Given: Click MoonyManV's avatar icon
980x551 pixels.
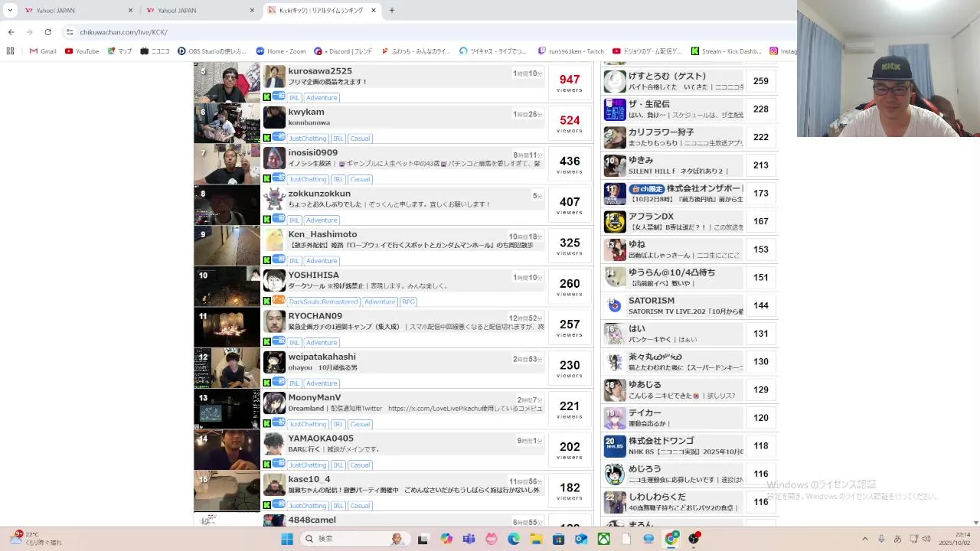Looking at the screenshot, I should tap(274, 403).
